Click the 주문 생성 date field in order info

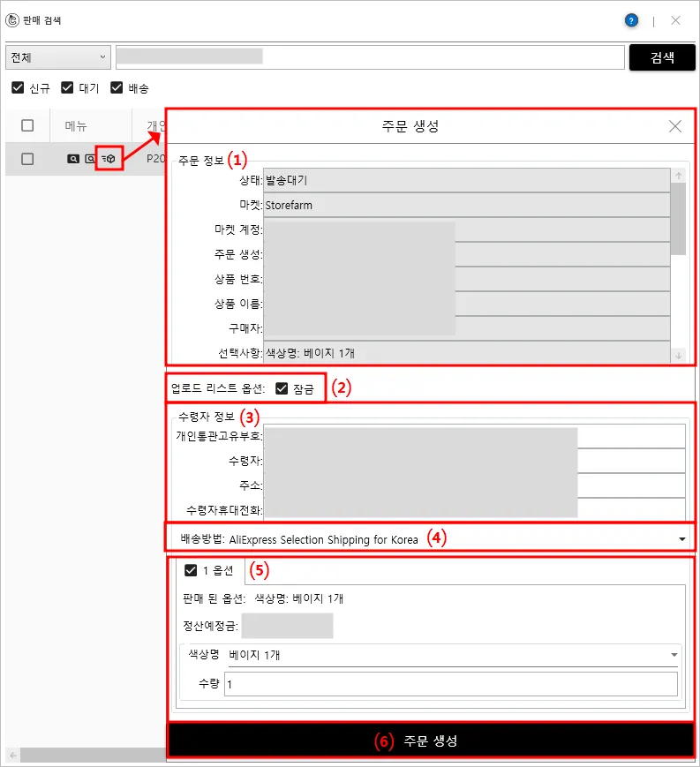467,254
